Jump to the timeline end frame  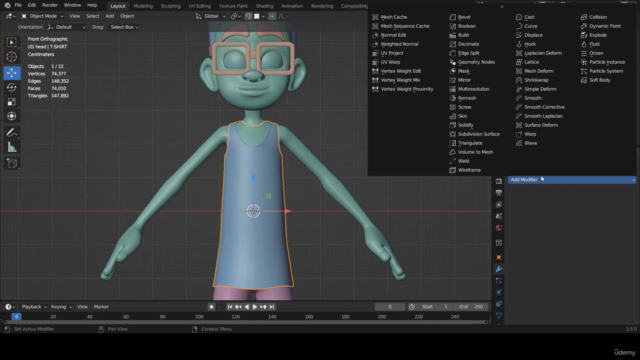[x=272, y=307]
